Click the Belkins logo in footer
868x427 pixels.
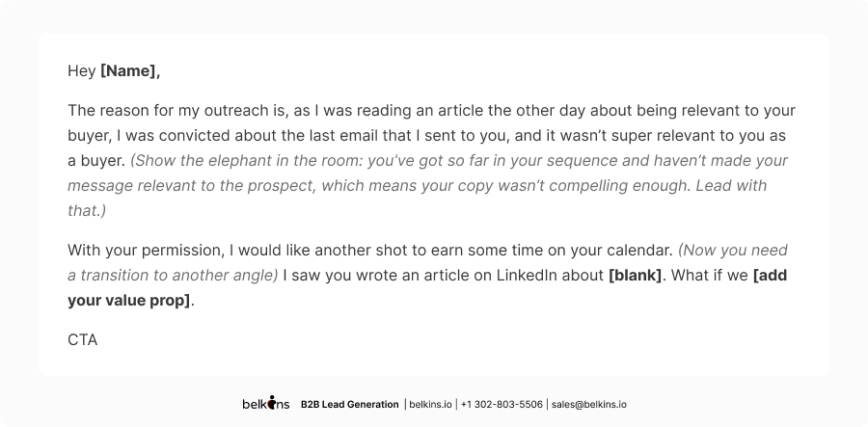[266, 403]
